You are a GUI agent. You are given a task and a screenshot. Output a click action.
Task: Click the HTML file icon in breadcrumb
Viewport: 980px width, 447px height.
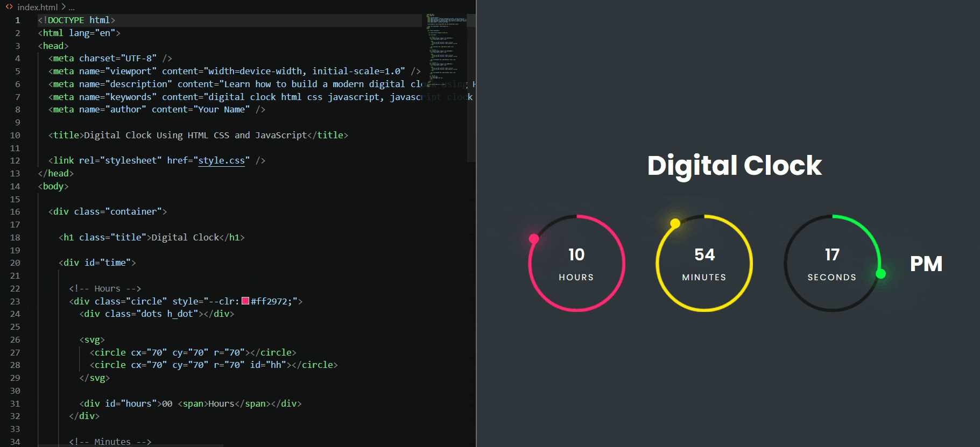click(x=9, y=7)
